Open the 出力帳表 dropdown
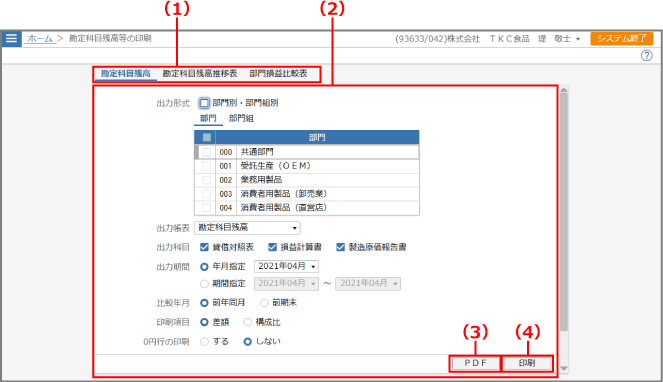This screenshot has height=382, width=663. [x=247, y=228]
